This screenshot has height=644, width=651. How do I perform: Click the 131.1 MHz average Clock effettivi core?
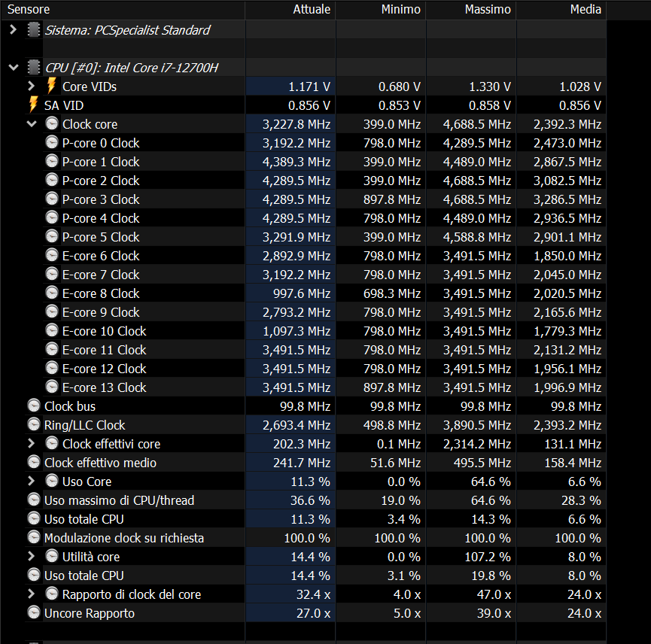(x=573, y=444)
